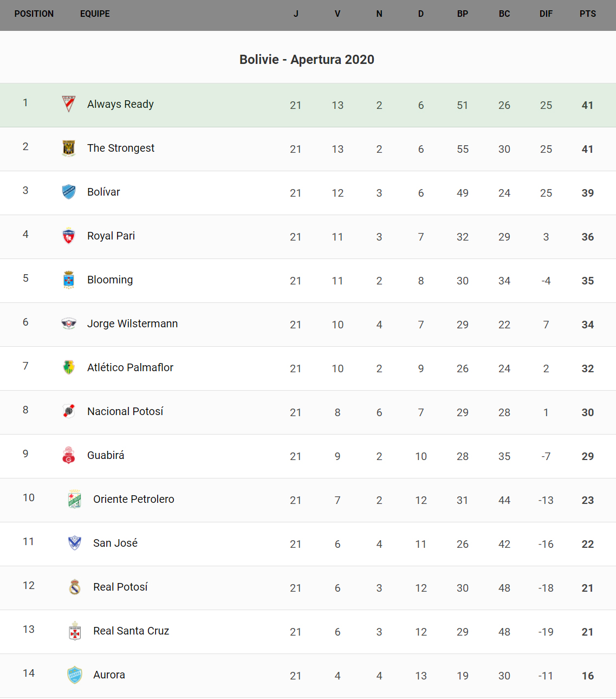Open the San José team link
This screenshot has height=699, width=616.
pyautogui.click(x=115, y=543)
